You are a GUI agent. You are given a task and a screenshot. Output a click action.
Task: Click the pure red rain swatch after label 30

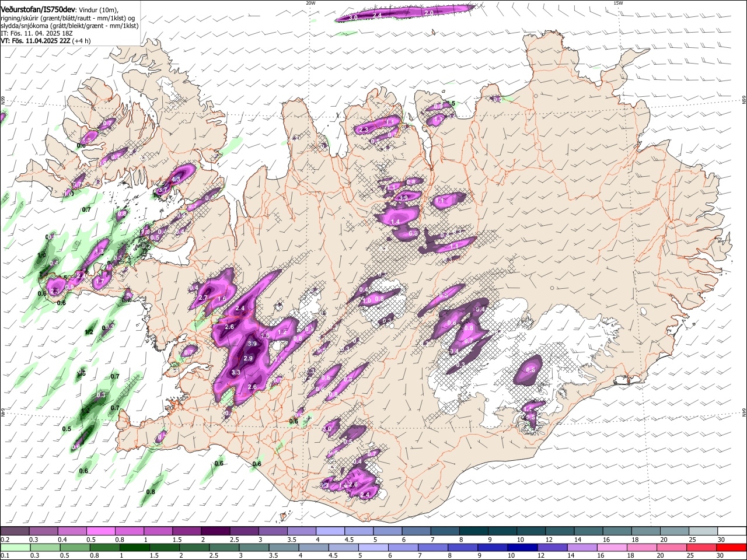click(731, 548)
